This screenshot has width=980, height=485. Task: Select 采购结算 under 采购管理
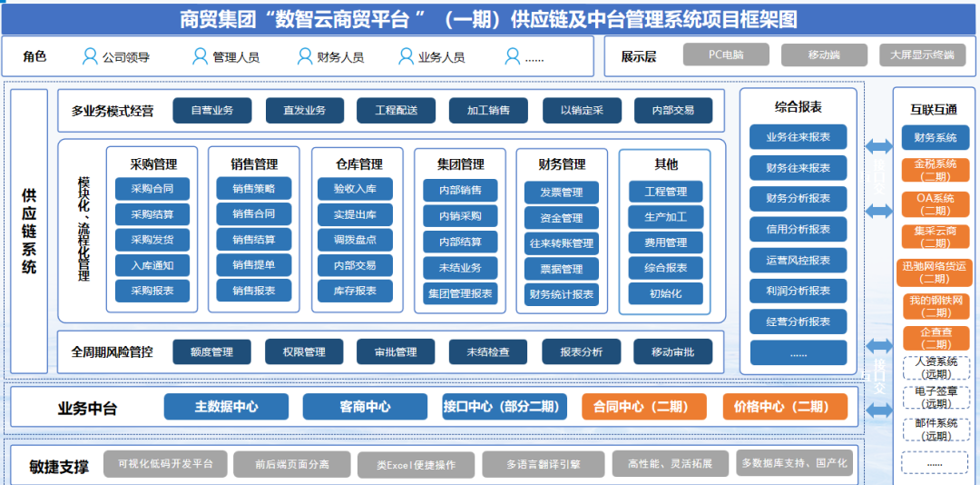pyautogui.click(x=152, y=214)
